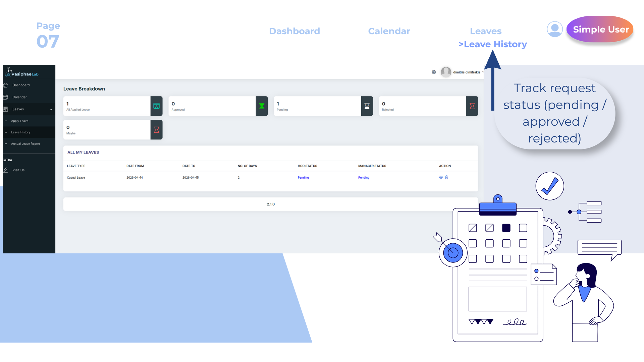Click the settings gear icon in header
Image resolution: width=644 pixels, height=362 pixels.
tap(434, 72)
